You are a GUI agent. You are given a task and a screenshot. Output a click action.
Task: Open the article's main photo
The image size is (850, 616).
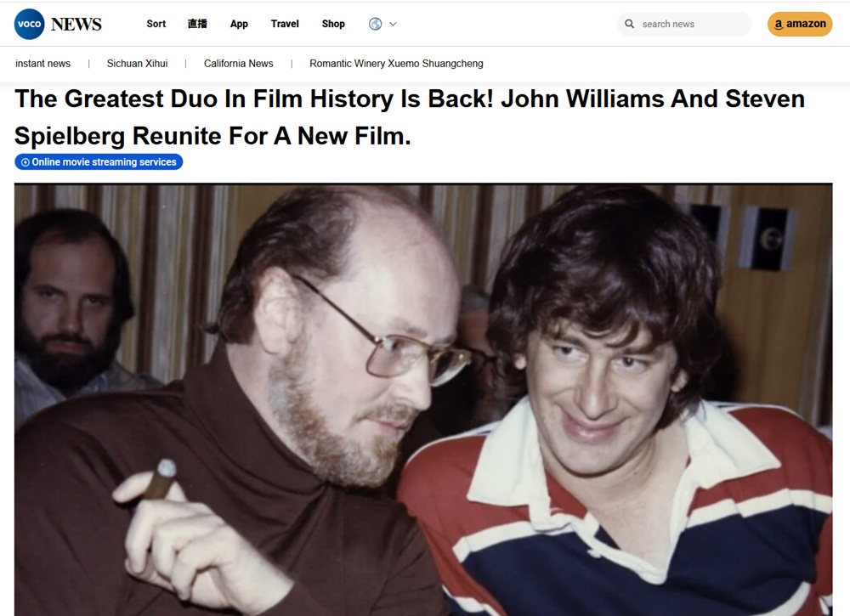pos(423,399)
